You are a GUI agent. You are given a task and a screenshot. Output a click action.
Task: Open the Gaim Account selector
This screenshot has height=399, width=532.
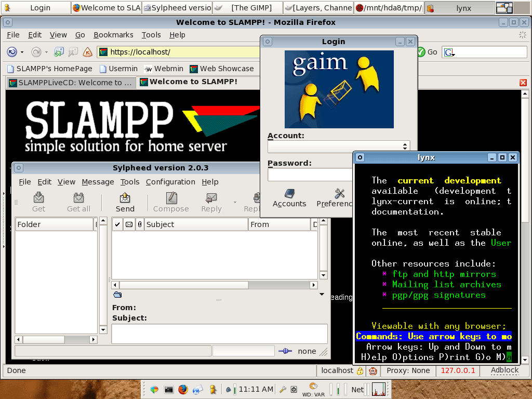click(339, 146)
